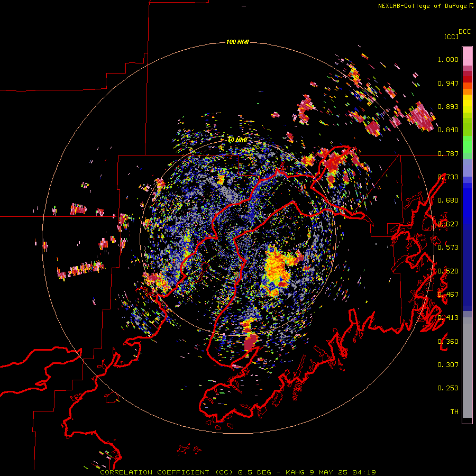Screen dimensions: 476x476
Task: Click the CORRELATION COEFFICIENT caption text
Action: (x=154, y=472)
